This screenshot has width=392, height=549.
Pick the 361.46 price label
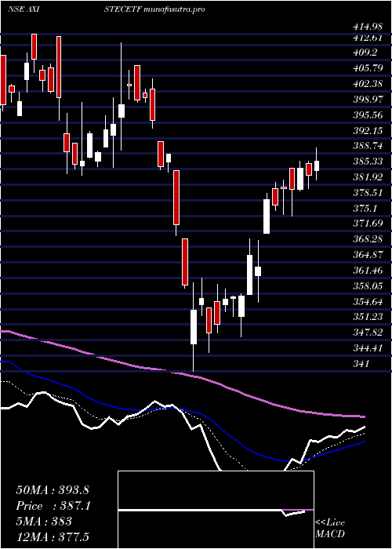(x=368, y=270)
